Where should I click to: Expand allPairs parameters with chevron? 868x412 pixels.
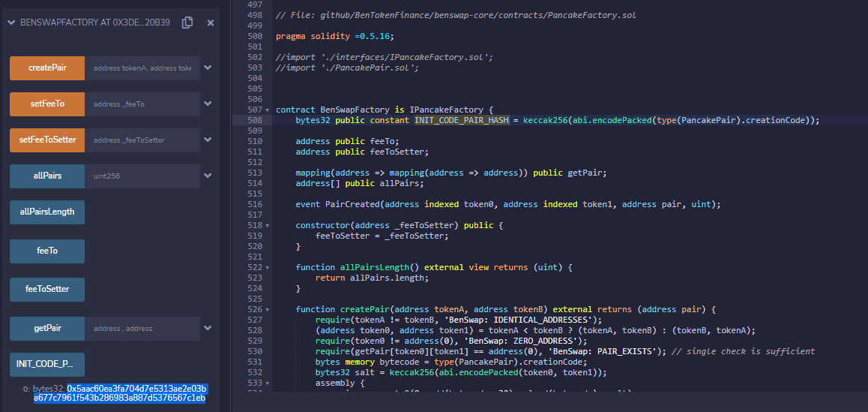[x=208, y=176]
